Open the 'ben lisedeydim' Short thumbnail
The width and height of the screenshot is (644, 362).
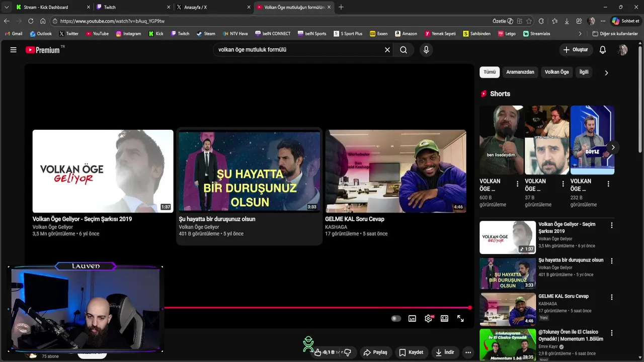coord(502,140)
